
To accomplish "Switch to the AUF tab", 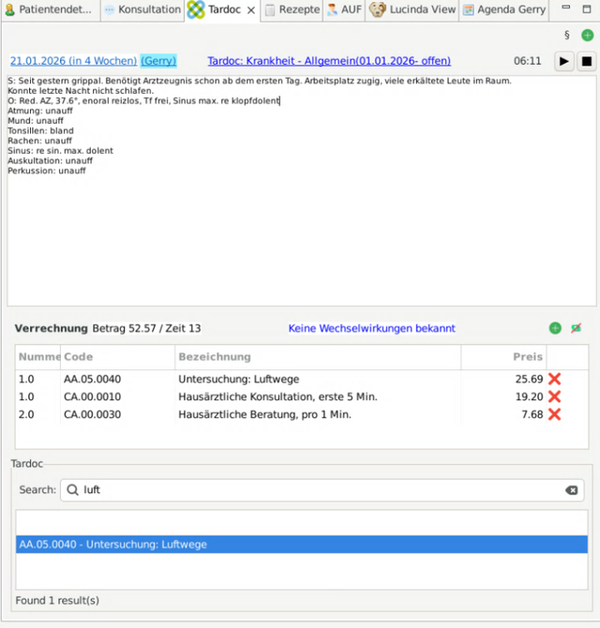I will [344, 10].
